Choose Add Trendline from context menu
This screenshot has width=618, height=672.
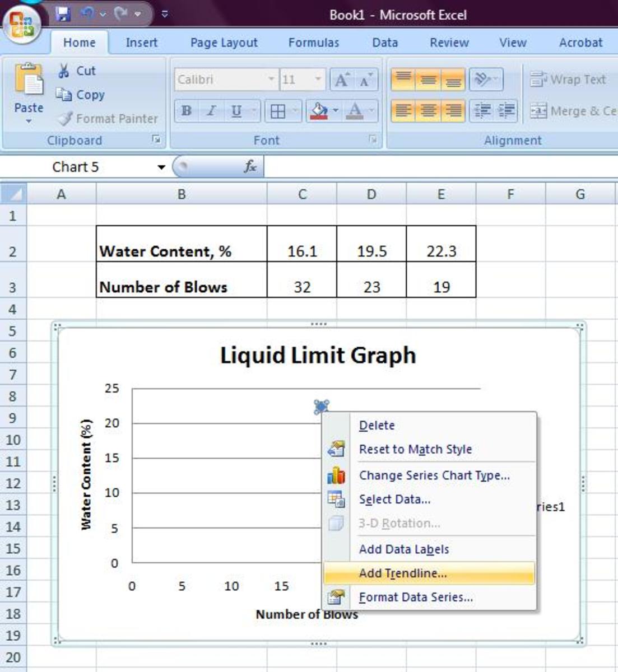pos(402,573)
